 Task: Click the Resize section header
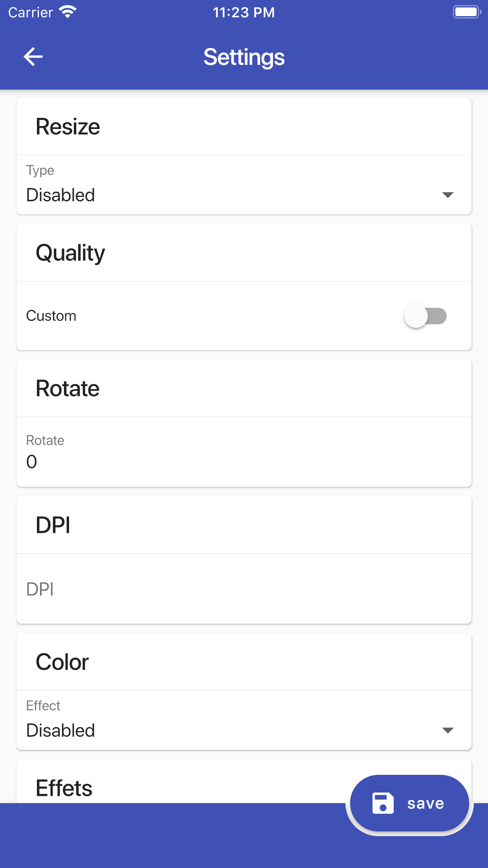click(68, 126)
